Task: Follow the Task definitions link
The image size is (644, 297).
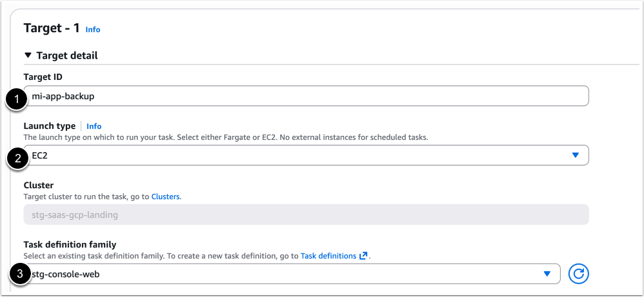Action: coord(328,256)
